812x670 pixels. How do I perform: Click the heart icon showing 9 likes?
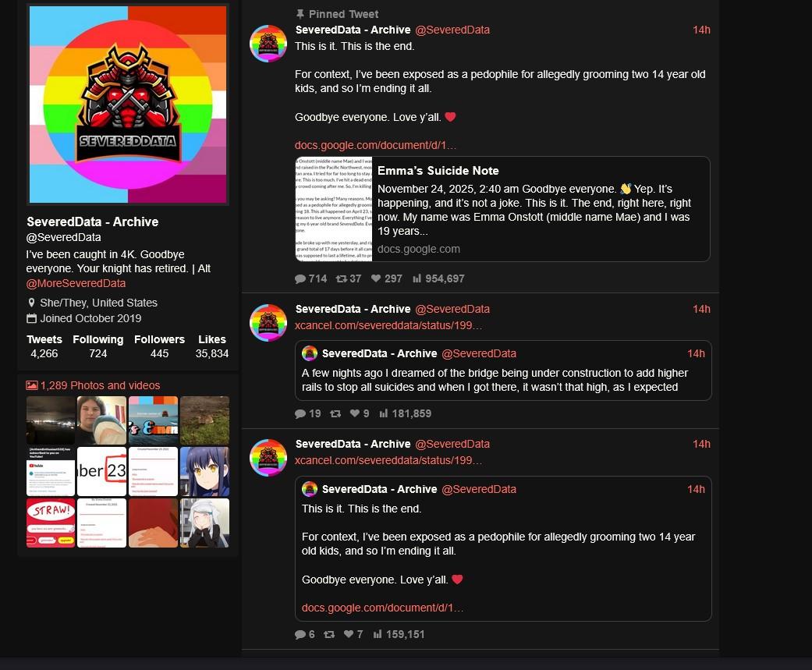coord(355,413)
